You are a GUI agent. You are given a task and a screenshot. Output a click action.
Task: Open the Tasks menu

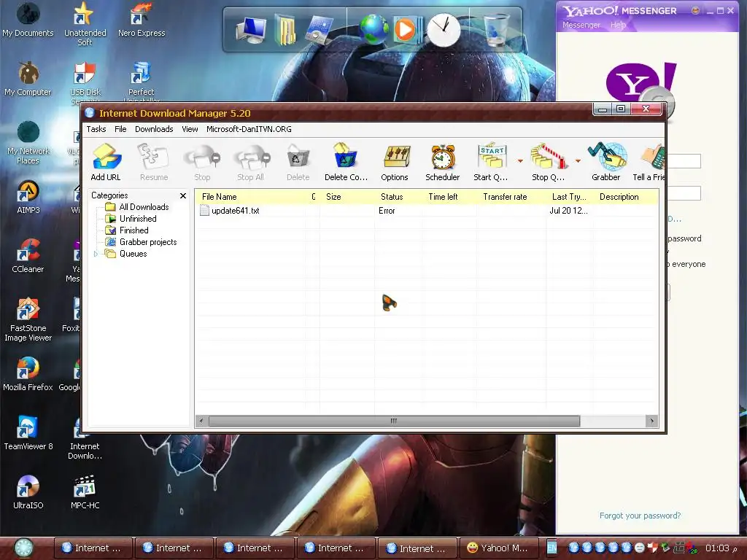pyautogui.click(x=96, y=129)
